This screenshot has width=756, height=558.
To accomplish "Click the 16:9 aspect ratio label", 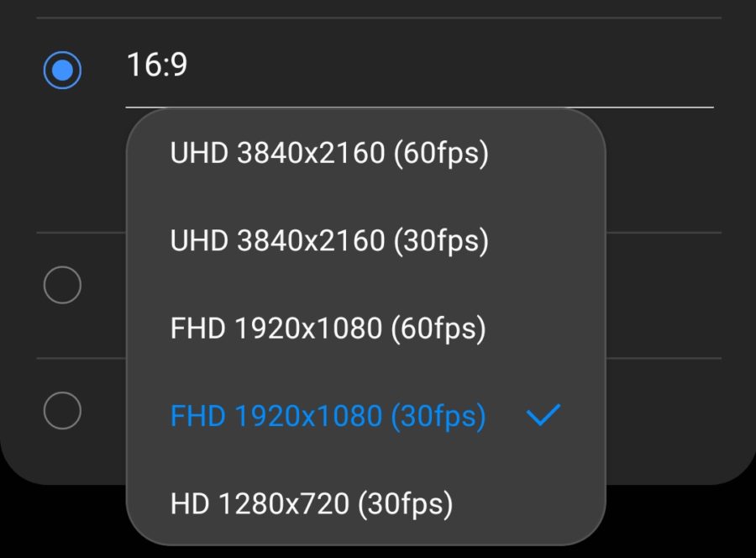I will click(x=157, y=65).
